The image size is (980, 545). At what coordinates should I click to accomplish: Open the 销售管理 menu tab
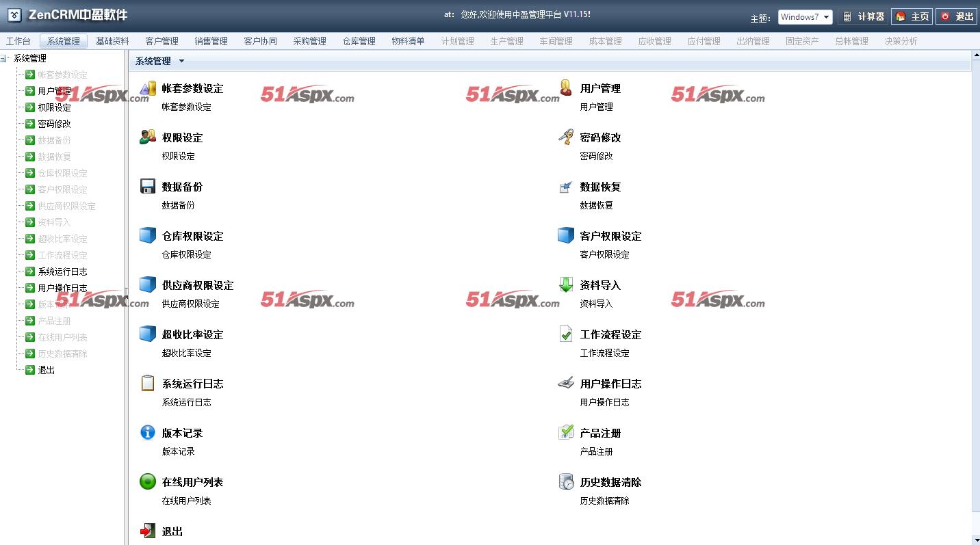tap(211, 41)
